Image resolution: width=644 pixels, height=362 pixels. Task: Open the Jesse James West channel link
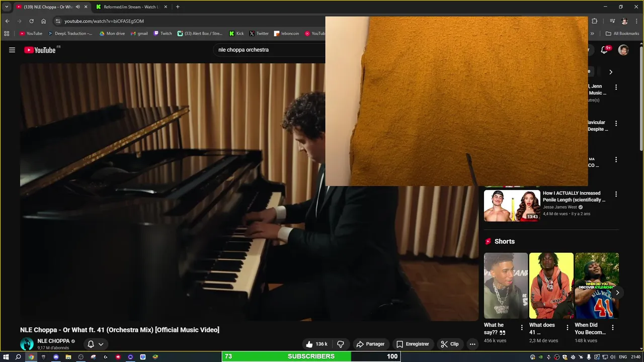pos(560,207)
